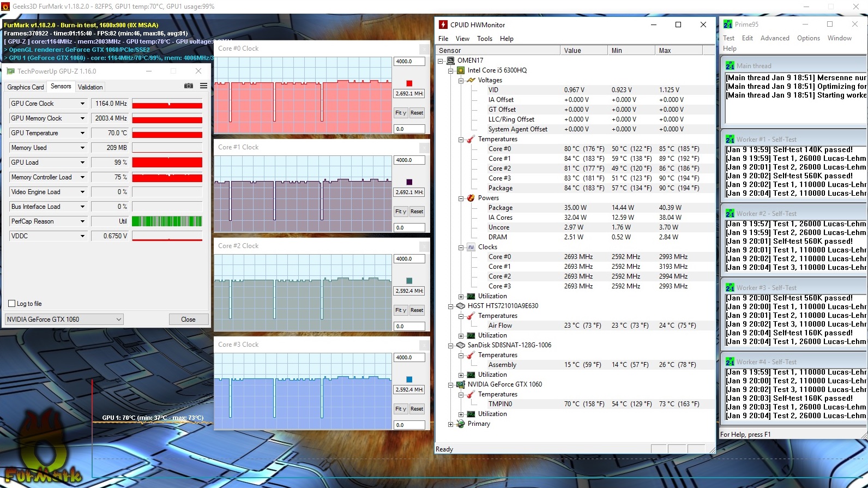Switch to the Graphics Card tab

(x=26, y=87)
